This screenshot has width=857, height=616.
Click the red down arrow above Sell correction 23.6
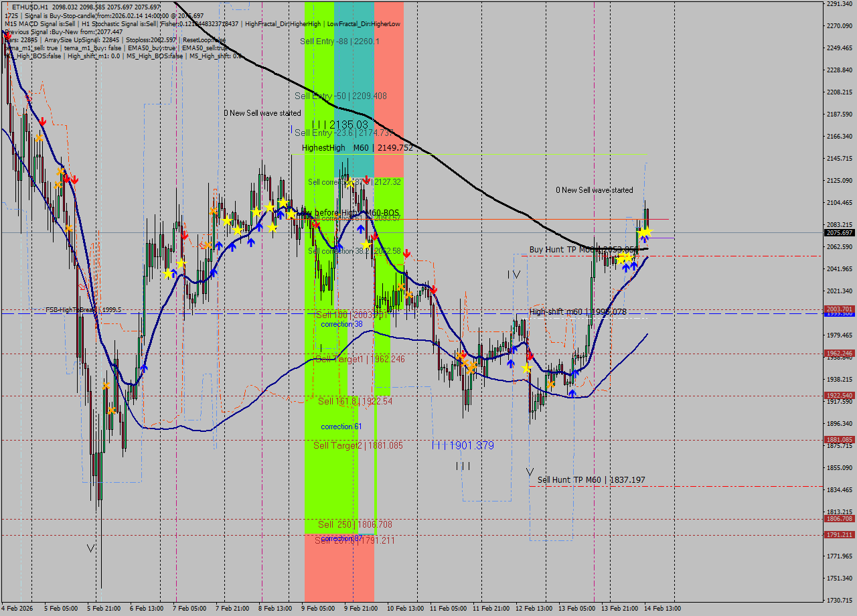pos(366,178)
